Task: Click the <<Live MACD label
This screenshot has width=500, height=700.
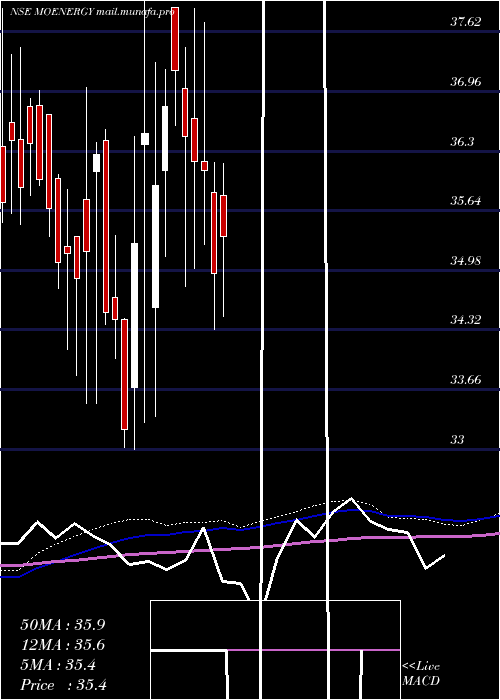Action: [x=421, y=674]
